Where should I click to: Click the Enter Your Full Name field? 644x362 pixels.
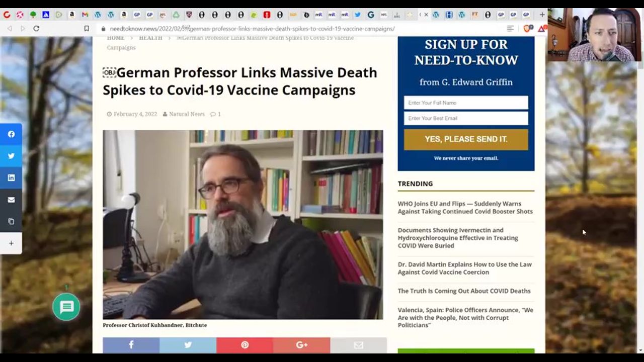point(466,103)
